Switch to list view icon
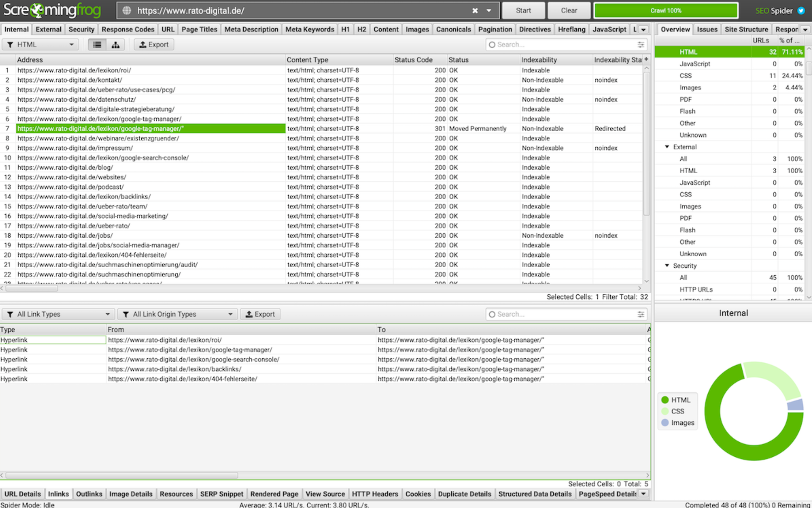 [97, 44]
